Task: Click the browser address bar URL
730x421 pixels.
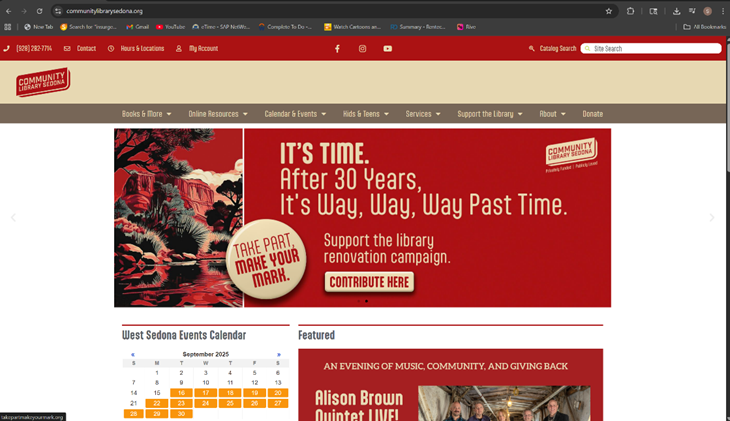Action: pyautogui.click(x=104, y=11)
